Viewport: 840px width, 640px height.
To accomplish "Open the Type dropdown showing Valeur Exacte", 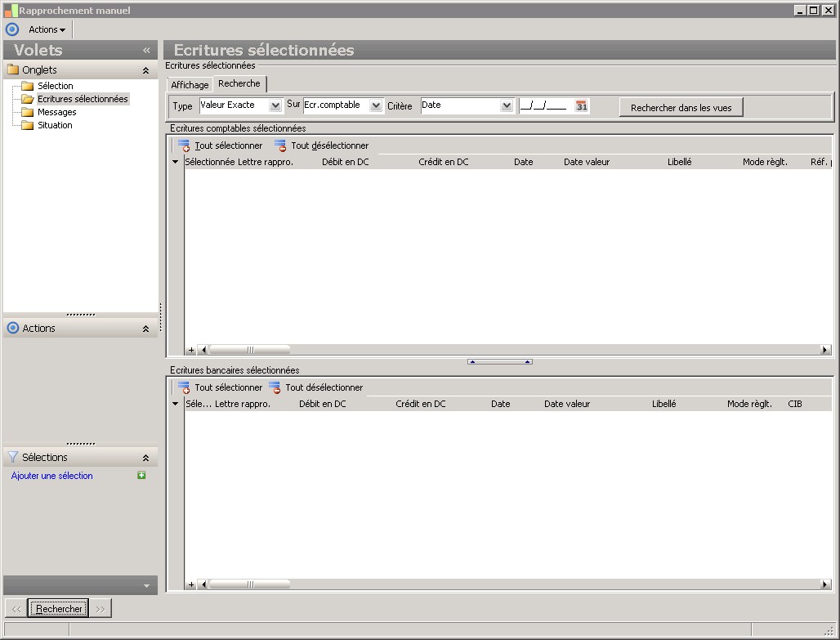I will click(x=275, y=105).
